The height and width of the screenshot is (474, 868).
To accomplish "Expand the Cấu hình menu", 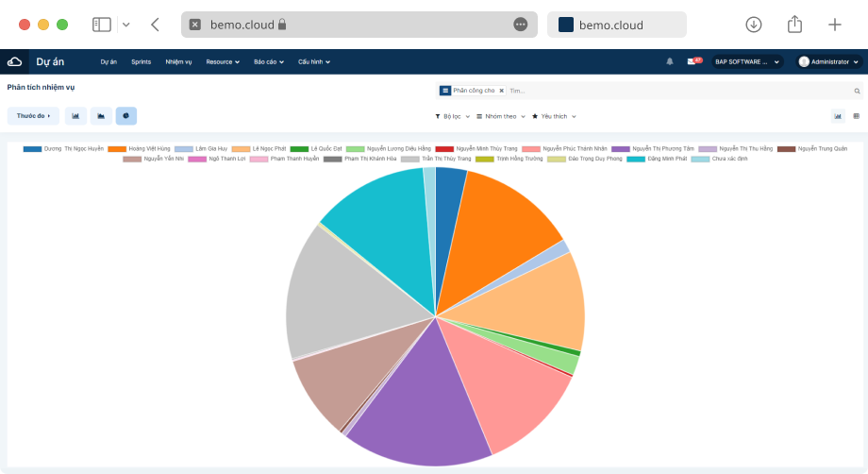I will (x=314, y=62).
